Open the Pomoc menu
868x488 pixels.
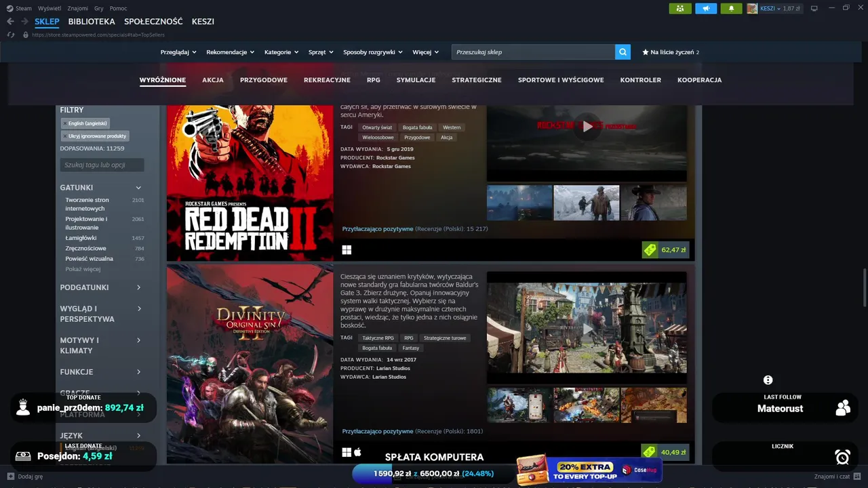tap(119, 9)
